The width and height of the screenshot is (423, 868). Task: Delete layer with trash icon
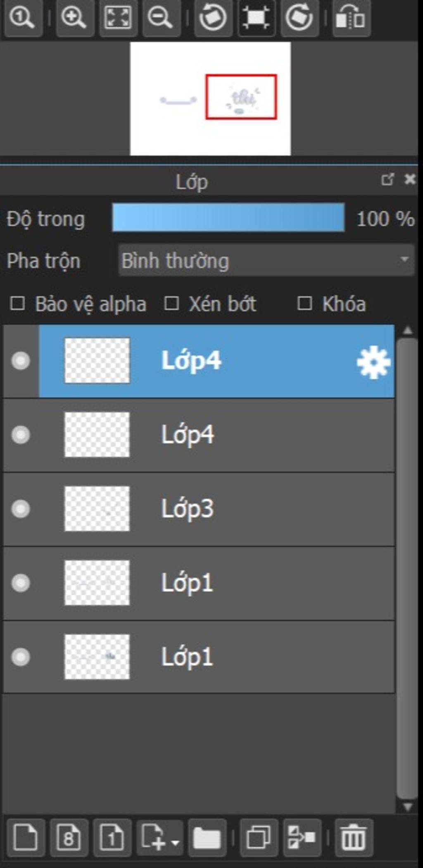tap(354, 837)
